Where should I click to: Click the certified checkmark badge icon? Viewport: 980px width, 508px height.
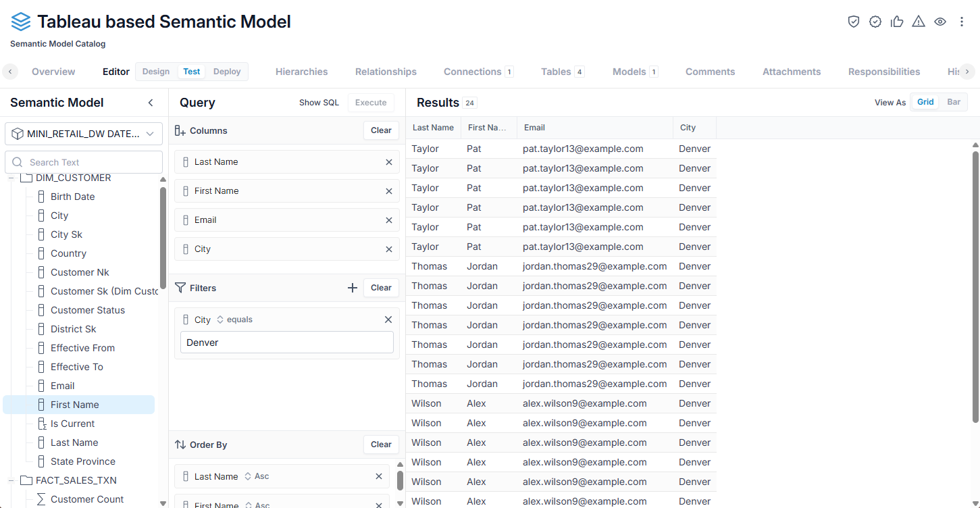point(875,22)
